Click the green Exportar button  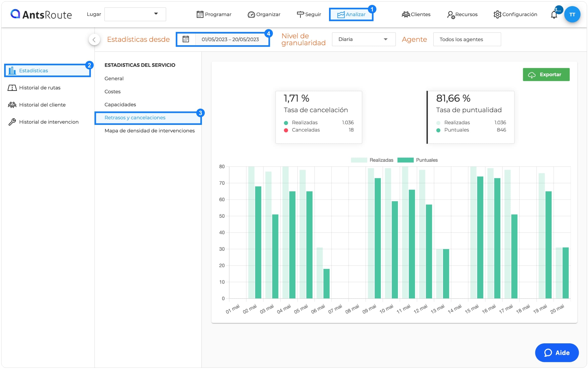546,75
